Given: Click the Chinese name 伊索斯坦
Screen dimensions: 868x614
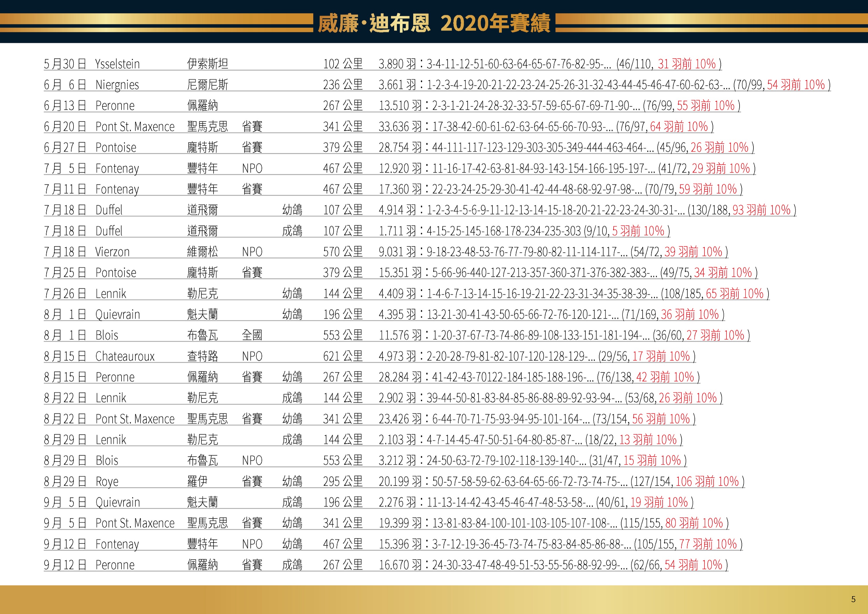Looking at the screenshot, I should pos(207,64).
